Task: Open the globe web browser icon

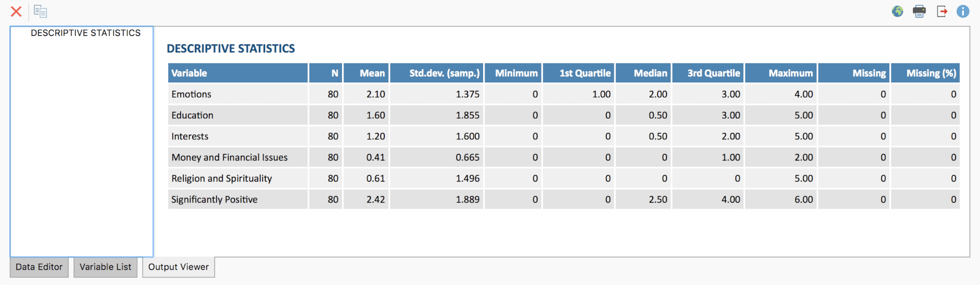Action: pyautogui.click(x=897, y=11)
